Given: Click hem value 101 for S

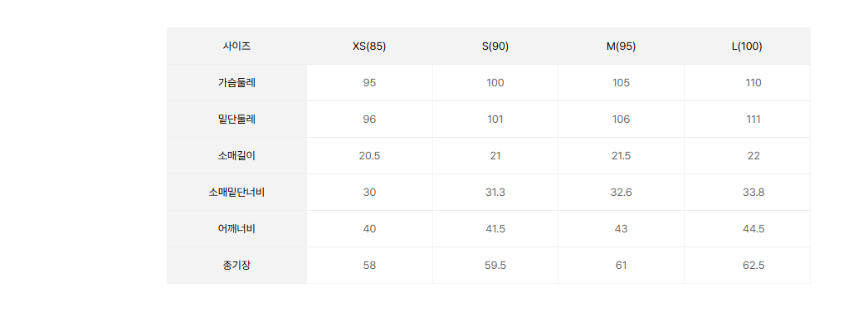Looking at the screenshot, I should click(x=495, y=120).
